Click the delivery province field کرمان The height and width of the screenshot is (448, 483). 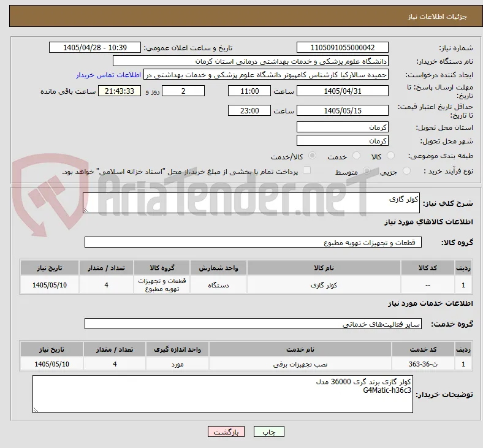tap(342, 127)
